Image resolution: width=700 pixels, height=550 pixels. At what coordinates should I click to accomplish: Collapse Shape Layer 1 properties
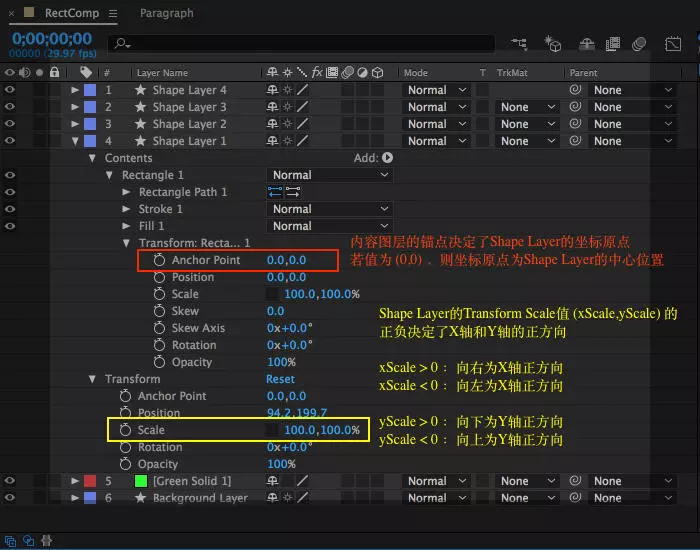75,141
